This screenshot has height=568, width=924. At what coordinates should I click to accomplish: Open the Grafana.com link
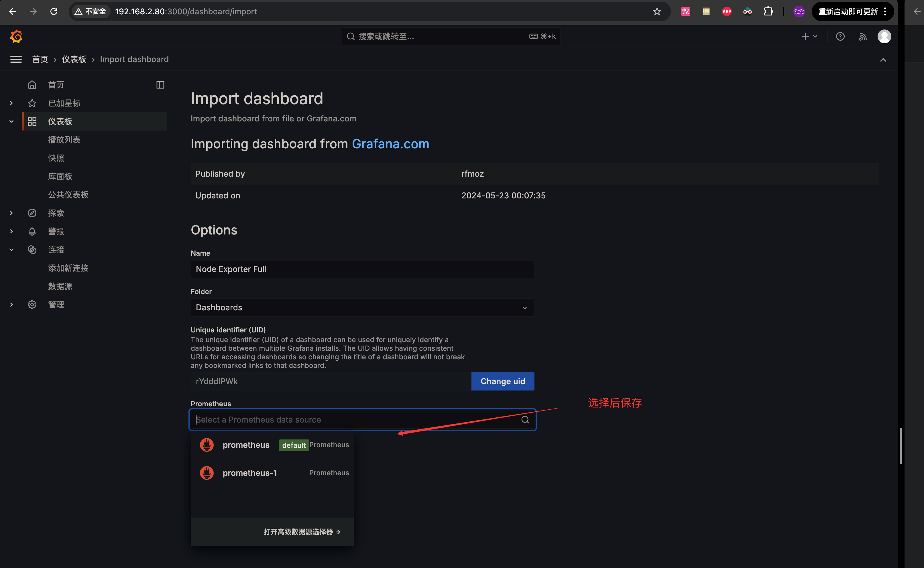(x=390, y=144)
